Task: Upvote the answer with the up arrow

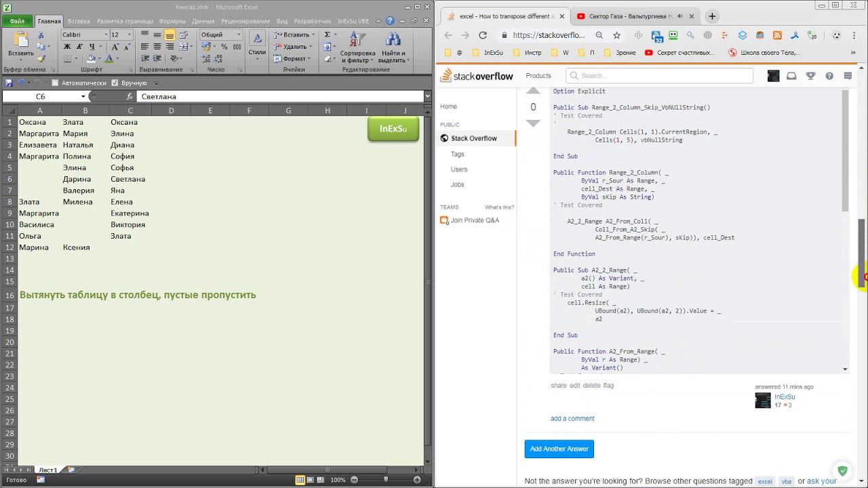Action: pyautogui.click(x=533, y=91)
